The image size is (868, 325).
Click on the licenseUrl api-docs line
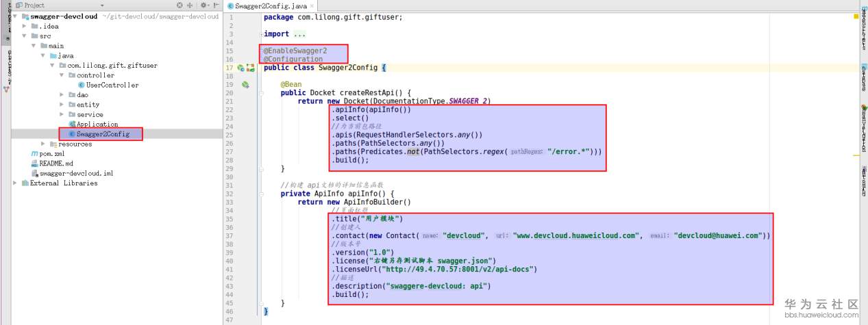(434, 269)
